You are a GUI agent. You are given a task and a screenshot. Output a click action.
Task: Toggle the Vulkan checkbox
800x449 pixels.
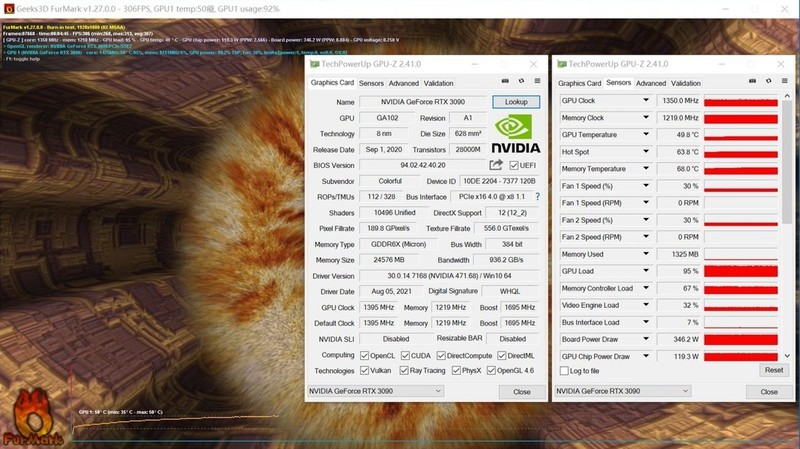click(x=364, y=370)
